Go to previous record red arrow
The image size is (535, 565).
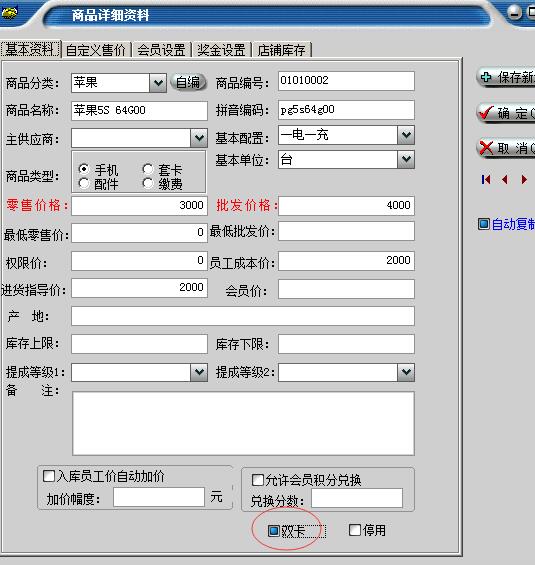pyautogui.click(x=505, y=179)
